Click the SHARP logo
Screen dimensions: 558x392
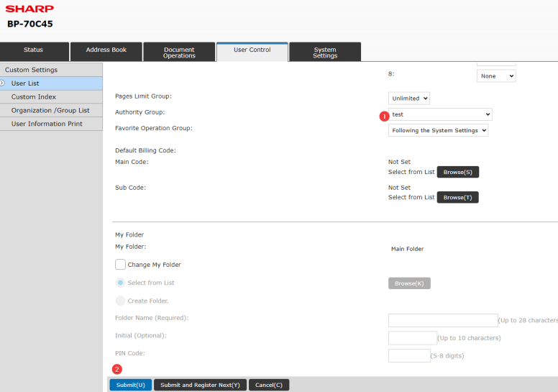(29, 9)
